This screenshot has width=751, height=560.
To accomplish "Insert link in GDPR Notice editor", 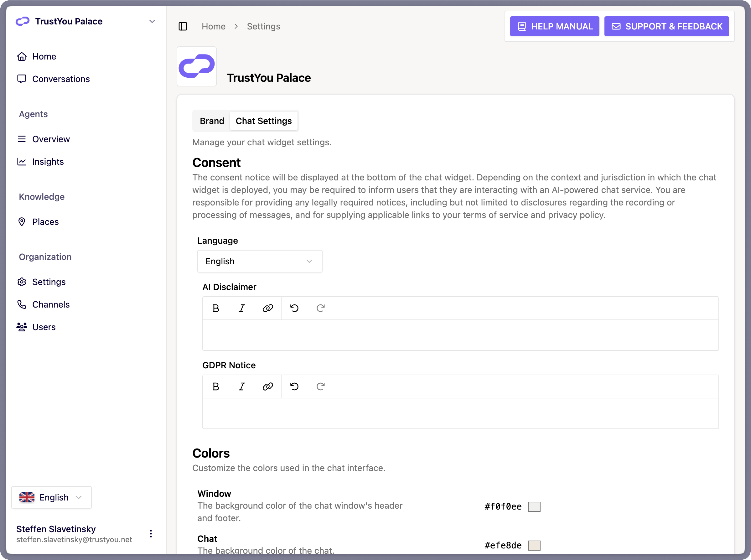I will click(x=268, y=386).
